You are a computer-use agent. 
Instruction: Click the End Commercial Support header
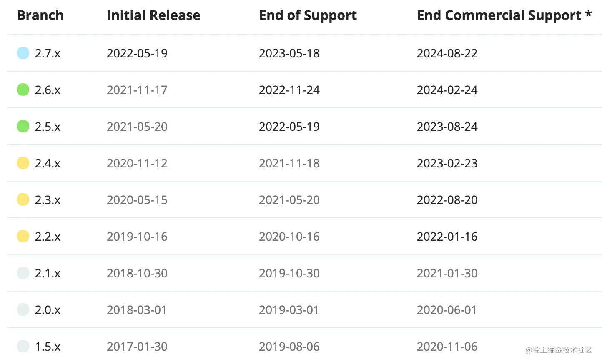click(x=504, y=16)
